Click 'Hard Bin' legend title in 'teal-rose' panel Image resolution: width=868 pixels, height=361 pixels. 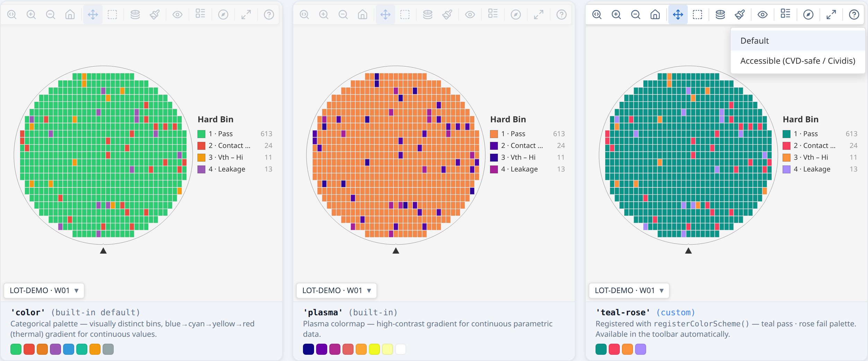tap(801, 120)
